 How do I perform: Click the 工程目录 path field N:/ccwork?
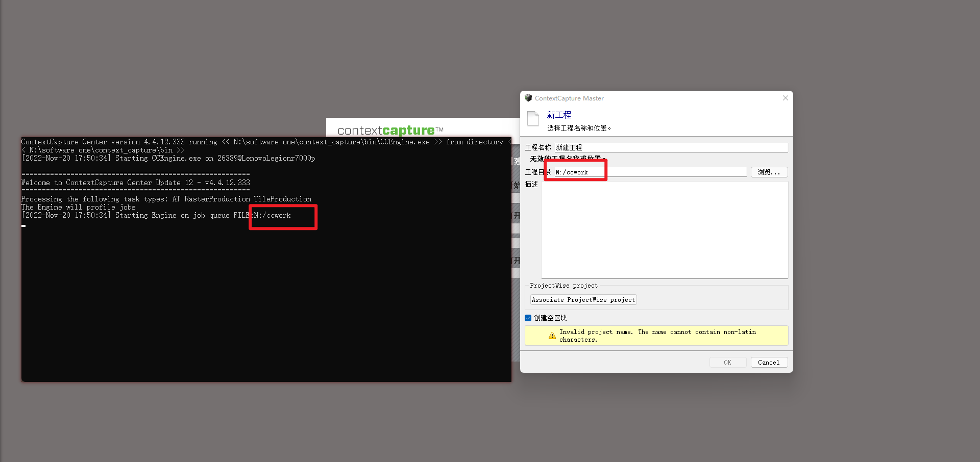pyautogui.click(x=650, y=172)
